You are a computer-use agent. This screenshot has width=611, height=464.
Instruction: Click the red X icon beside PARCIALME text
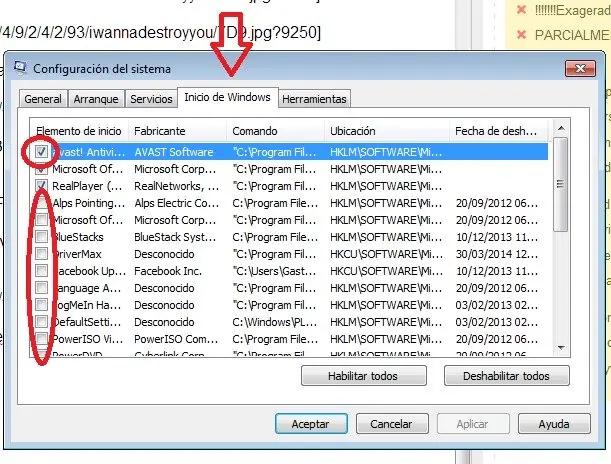pos(521,35)
